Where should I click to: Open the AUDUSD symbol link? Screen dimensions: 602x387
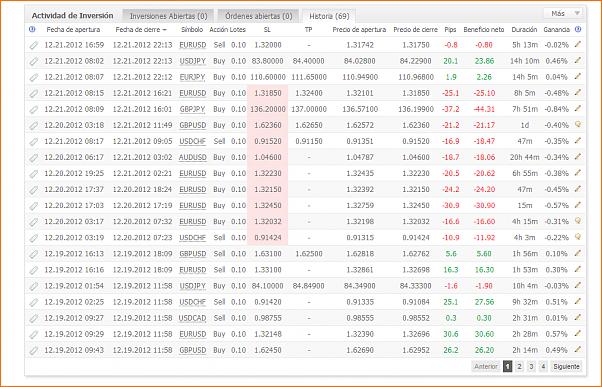(193, 157)
